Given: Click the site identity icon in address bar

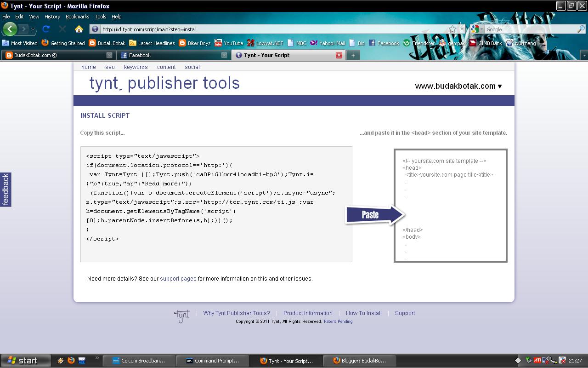Looking at the screenshot, I should (x=95, y=29).
